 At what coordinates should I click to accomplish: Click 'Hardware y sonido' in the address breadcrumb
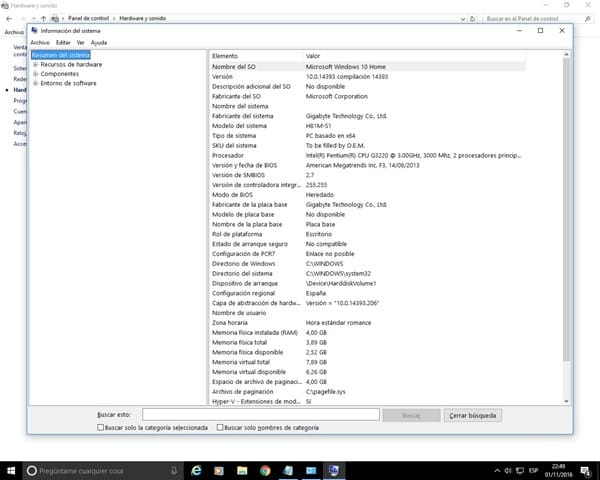click(142, 18)
